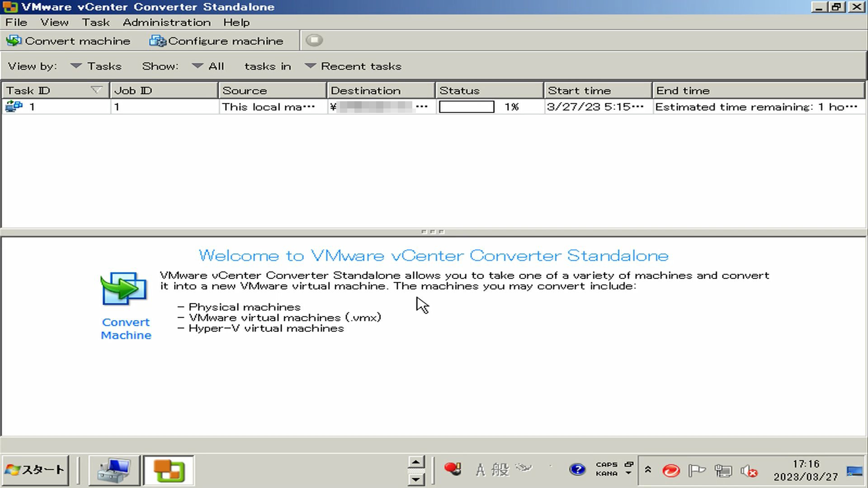Click the red IME tool icon
Viewport: 868px width, 488px height.
[453, 469]
